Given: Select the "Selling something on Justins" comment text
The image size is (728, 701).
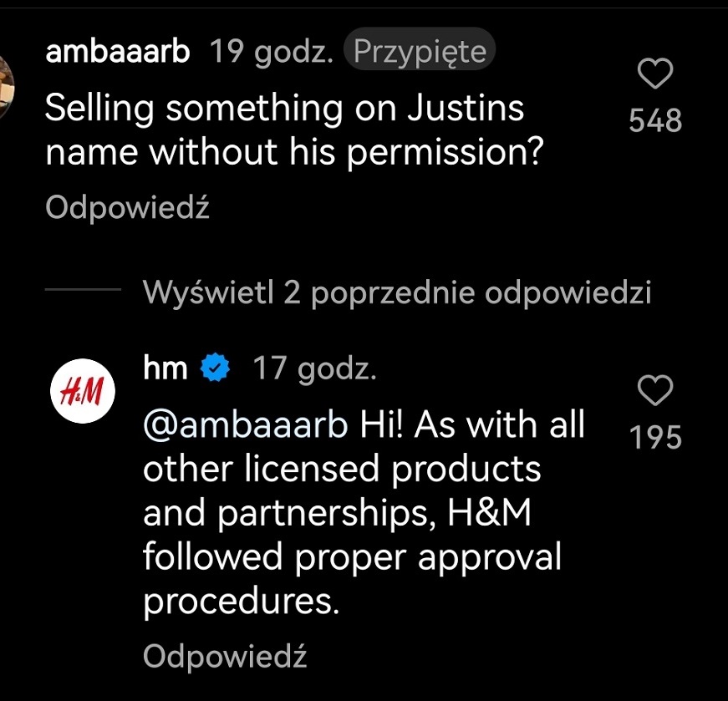Looking at the screenshot, I should click(x=284, y=109).
